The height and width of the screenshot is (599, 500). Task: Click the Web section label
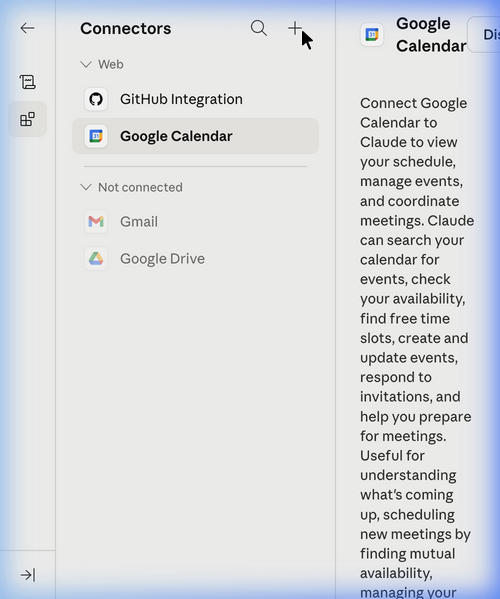coord(111,64)
